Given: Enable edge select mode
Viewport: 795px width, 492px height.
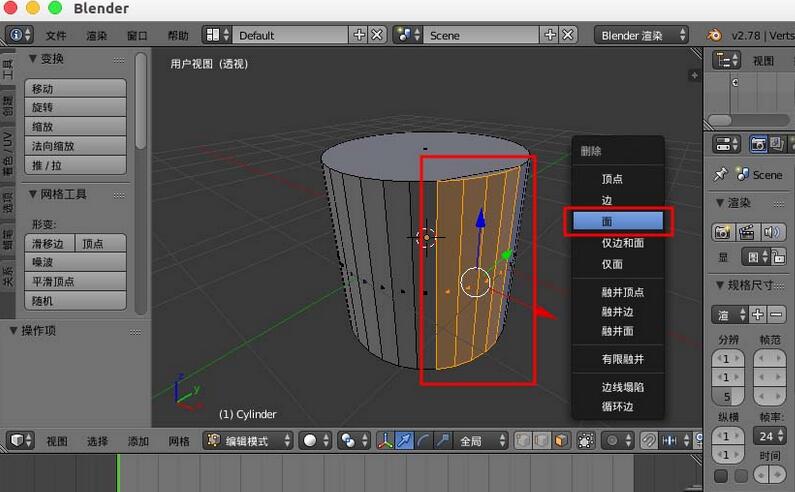Looking at the screenshot, I should 541,440.
